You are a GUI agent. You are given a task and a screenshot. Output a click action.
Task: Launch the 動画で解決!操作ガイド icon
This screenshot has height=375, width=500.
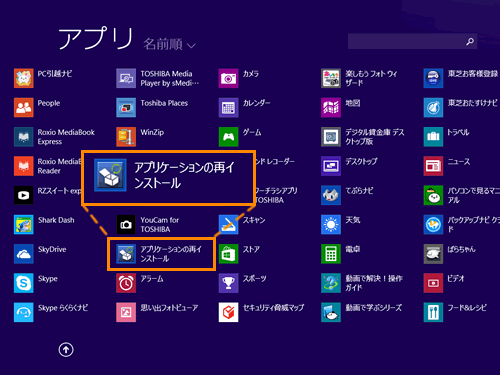(331, 283)
